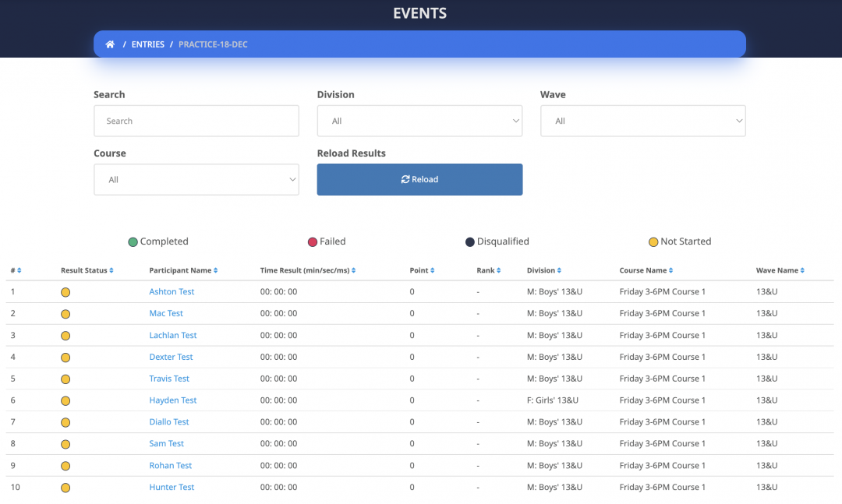Click the yellow Not Started legend dot
842x504 pixels.
(653, 242)
